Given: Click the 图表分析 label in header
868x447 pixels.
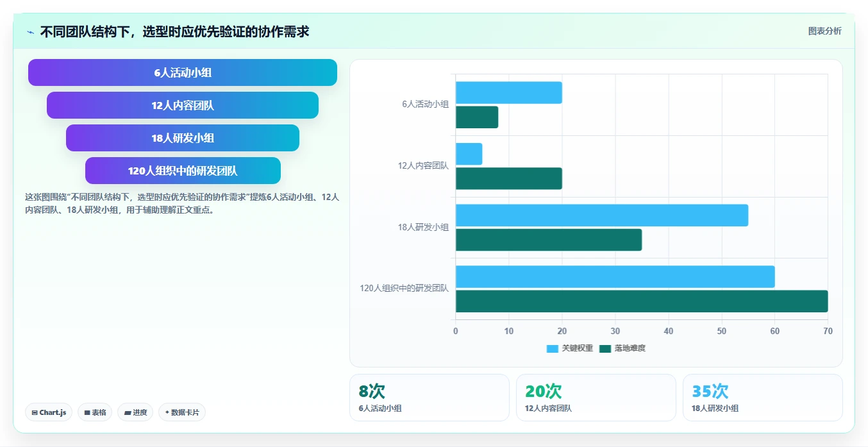Looking at the screenshot, I should tap(824, 31).
